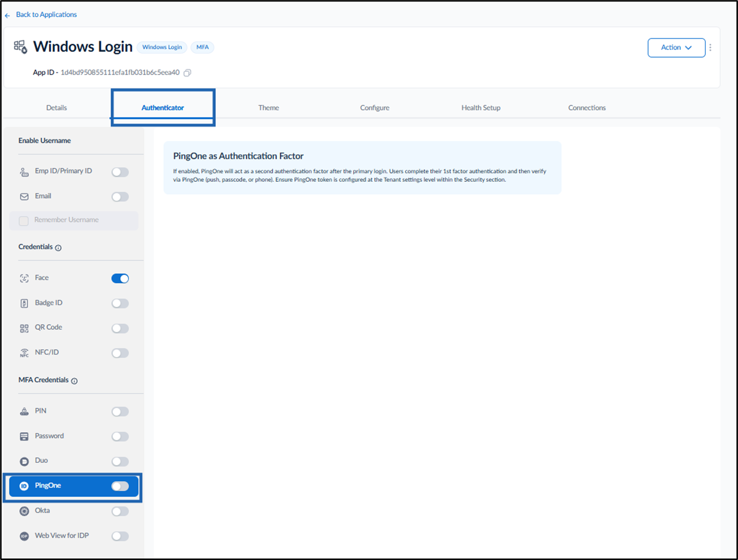Click the back arrow icon
Viewport: 738px width, 560px height.
7,15
